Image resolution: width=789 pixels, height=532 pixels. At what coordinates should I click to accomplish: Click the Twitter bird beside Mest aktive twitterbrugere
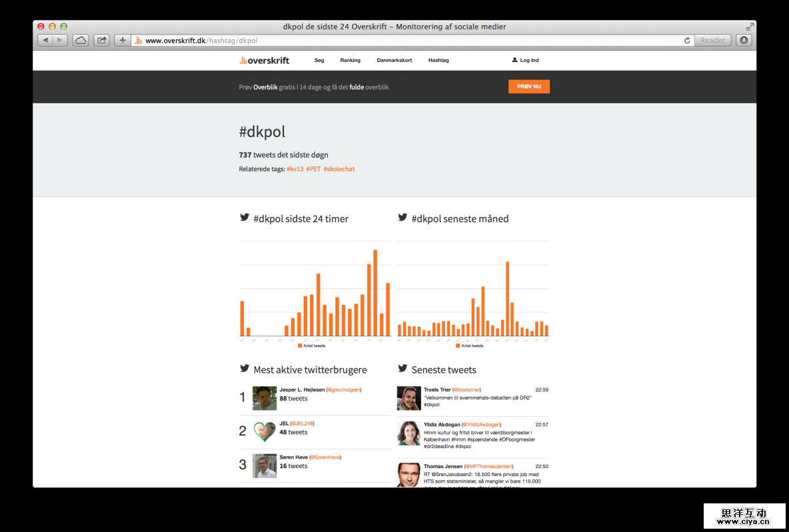245,368
